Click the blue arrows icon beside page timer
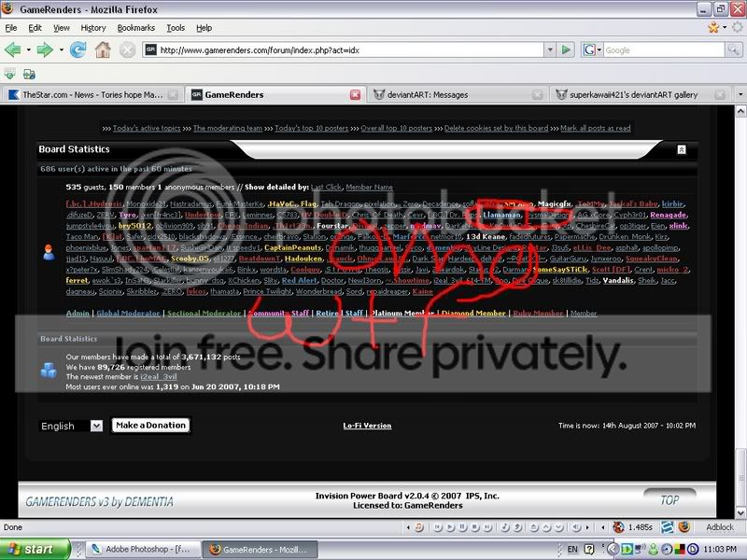This screenshot has width=747, height=560. pyautogui.click(x=667, y=526)
